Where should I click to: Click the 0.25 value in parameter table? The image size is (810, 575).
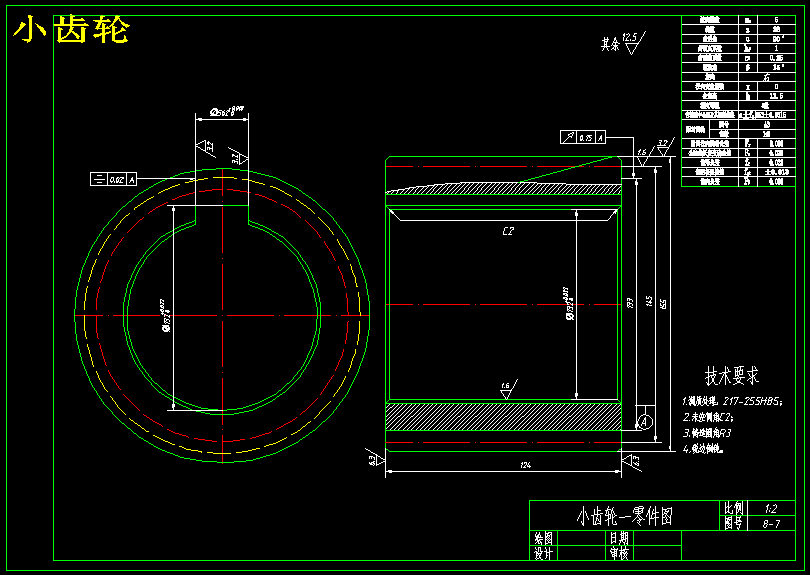776,58
